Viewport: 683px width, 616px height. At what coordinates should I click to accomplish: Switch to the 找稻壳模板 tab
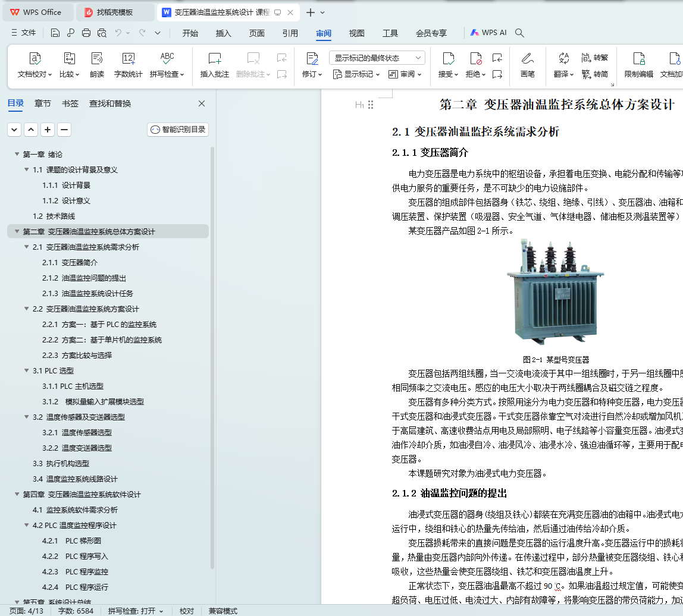115,12
